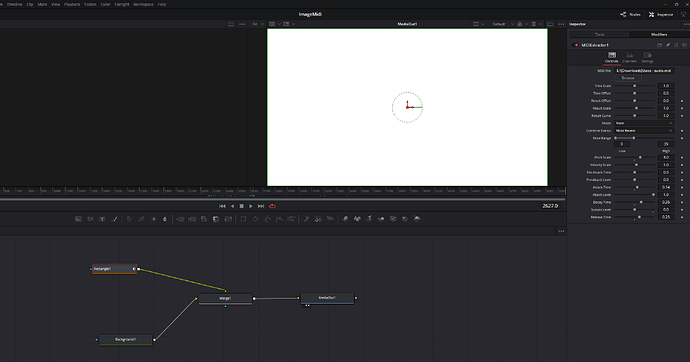Select the Paint brush tool icon
Viewport: 690px width, 362px height.
115,219
